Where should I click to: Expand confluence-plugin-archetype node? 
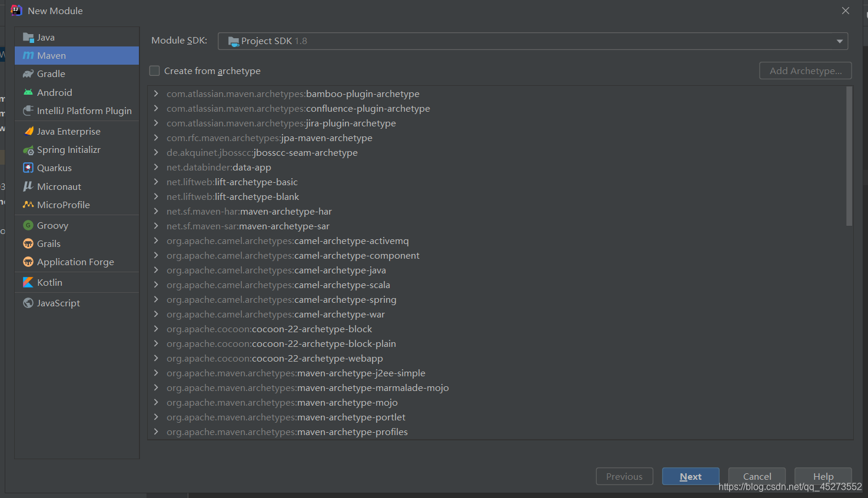tap(156, 108)
